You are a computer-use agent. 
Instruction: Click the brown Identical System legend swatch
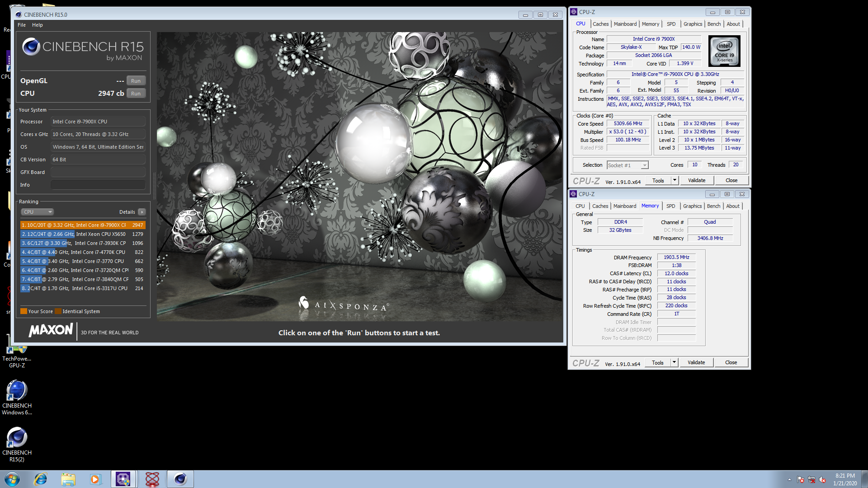pos(58,311)
